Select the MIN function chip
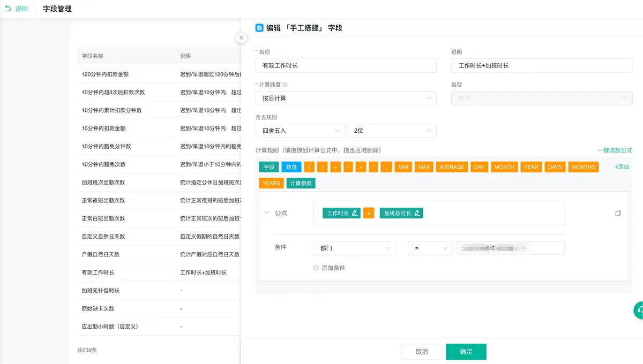Screen dimensions: 643x364 (x=403, y=167)
